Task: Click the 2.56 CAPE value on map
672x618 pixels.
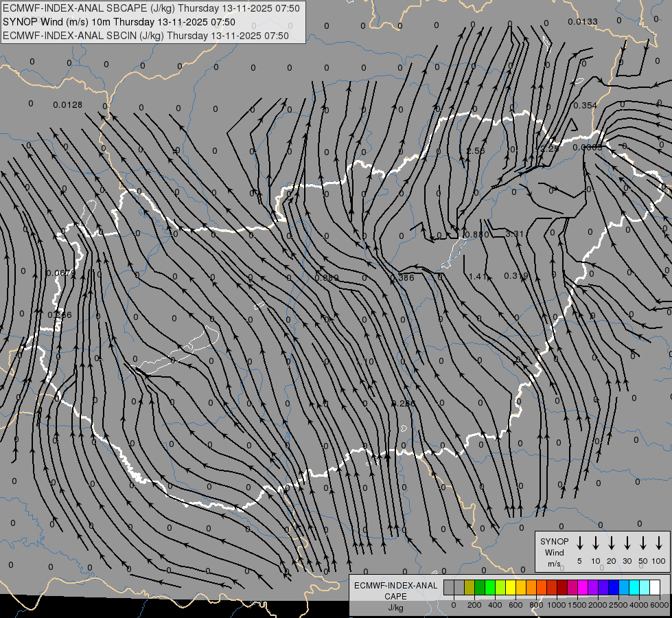Action: pos(475,150)
